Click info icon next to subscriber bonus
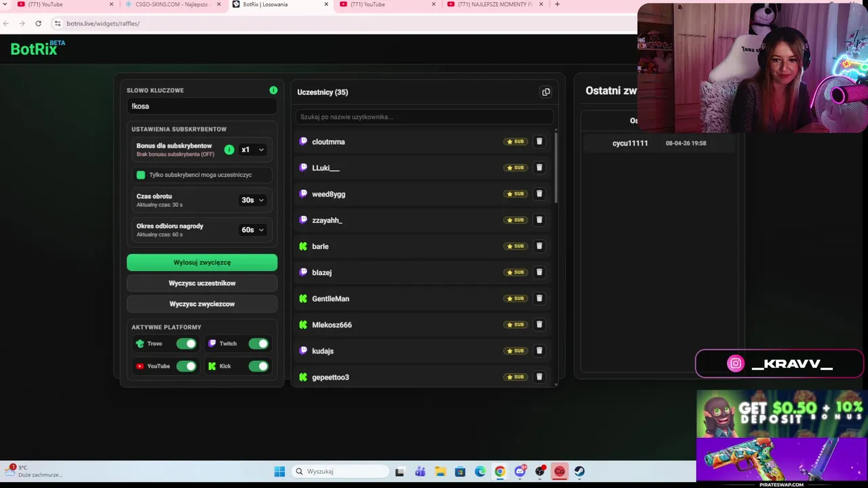 coord(229,150)
